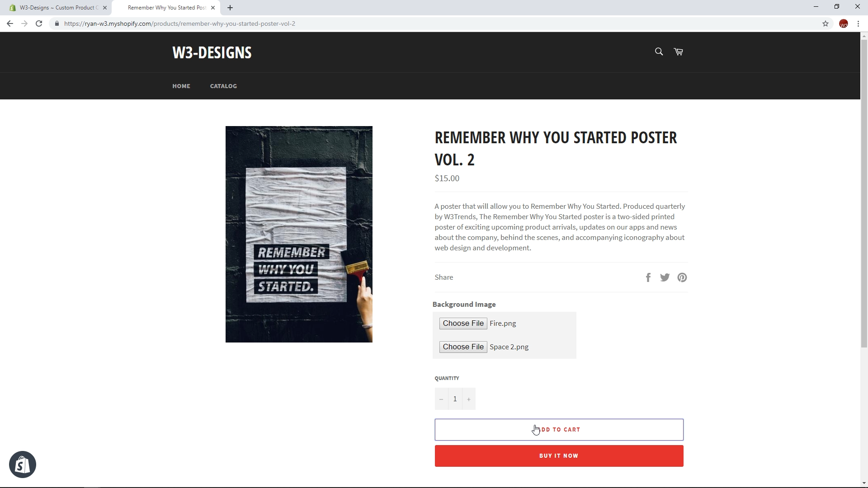Bookmark this page with star icon

pos(826,23)
